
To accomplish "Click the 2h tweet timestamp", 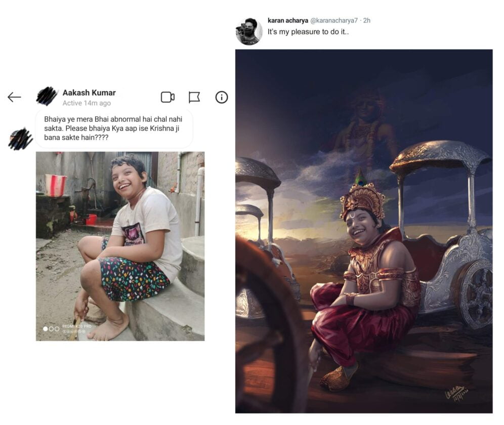I will point(366,21).
